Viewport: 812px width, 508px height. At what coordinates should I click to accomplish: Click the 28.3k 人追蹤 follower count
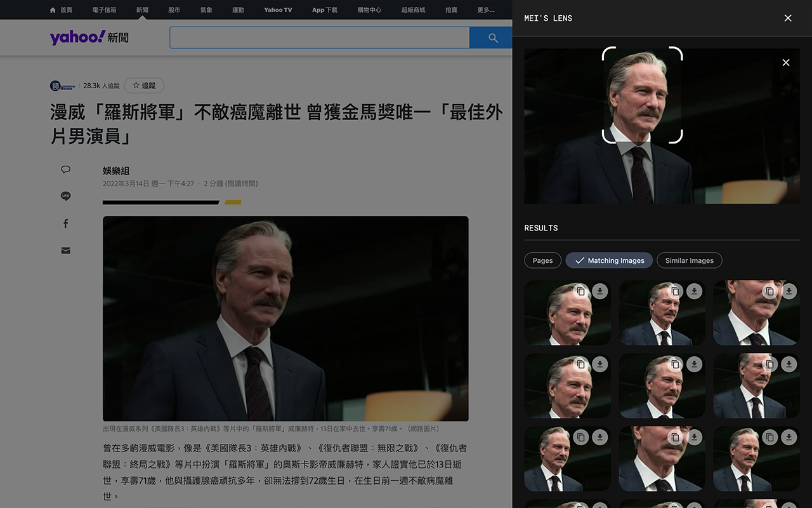pos(101,86)
